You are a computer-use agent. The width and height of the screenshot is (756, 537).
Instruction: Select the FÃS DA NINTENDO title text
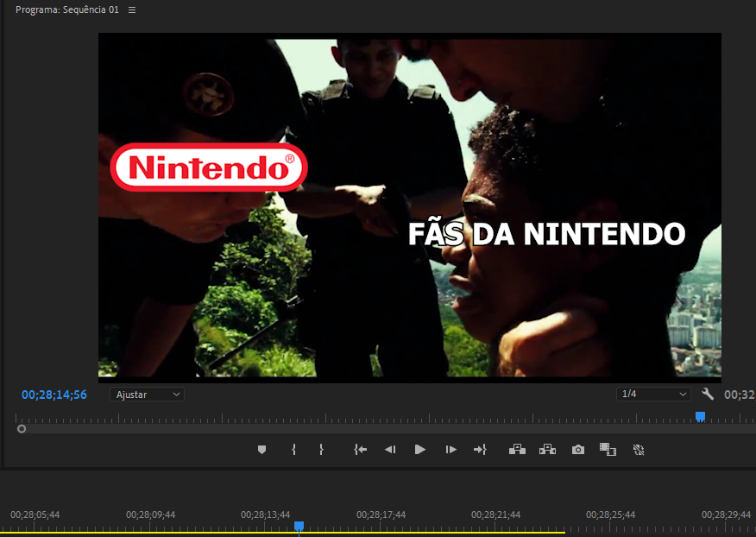(x=547, y=234)
